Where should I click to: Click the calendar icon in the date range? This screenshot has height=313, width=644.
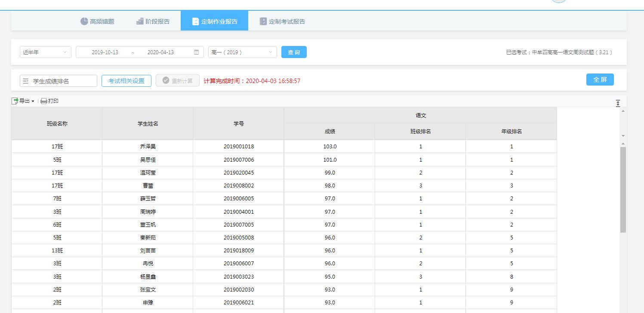(x=197, y=52)
